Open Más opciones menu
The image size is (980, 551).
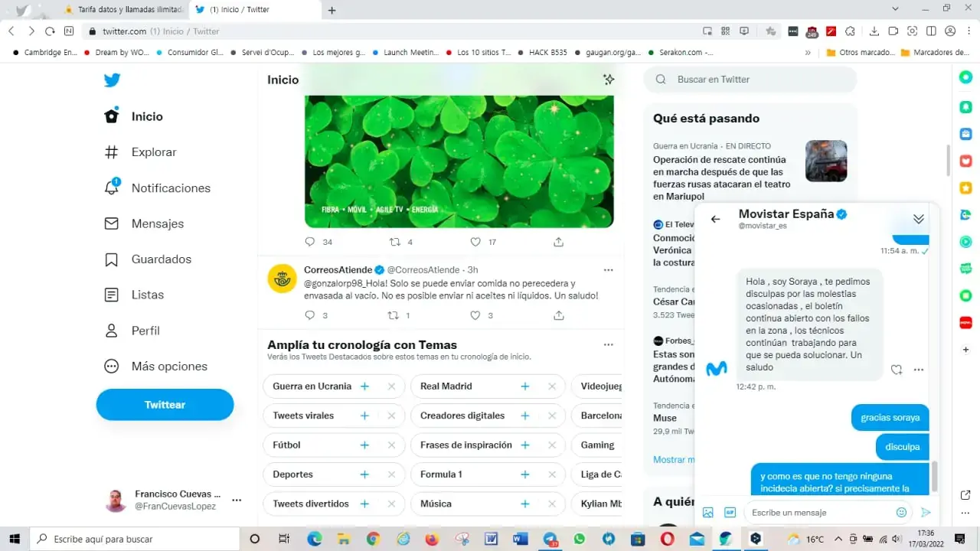155,367
